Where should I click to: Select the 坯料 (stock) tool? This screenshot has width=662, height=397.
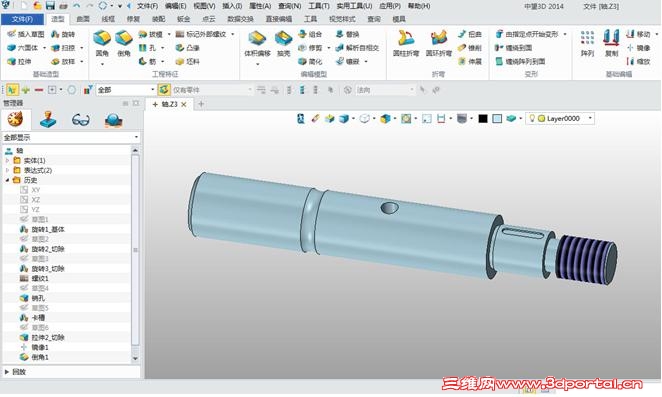coord(188,62)
